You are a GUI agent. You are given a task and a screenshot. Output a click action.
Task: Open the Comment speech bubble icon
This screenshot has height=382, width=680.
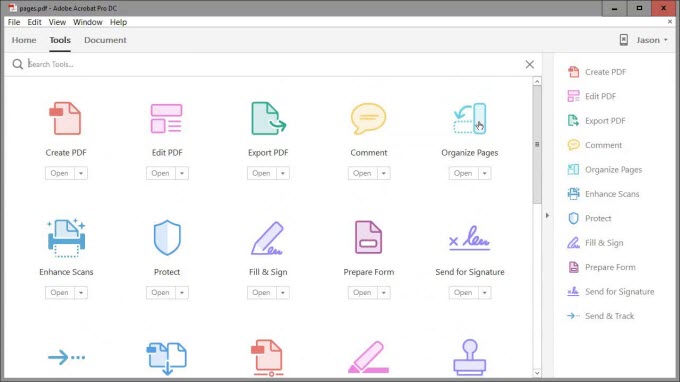[369, 118]
